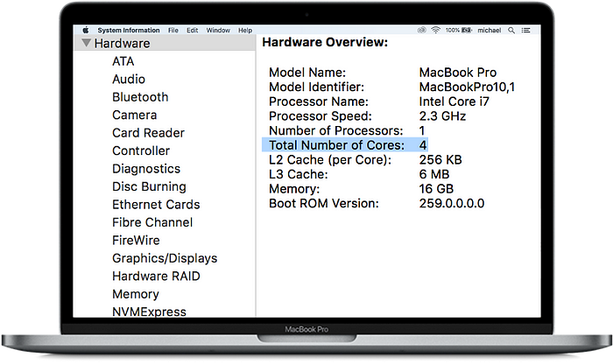Viewport: 613px width, 364px height.
Task: Select ATA in the sidebar
Action: pos(123,61)
